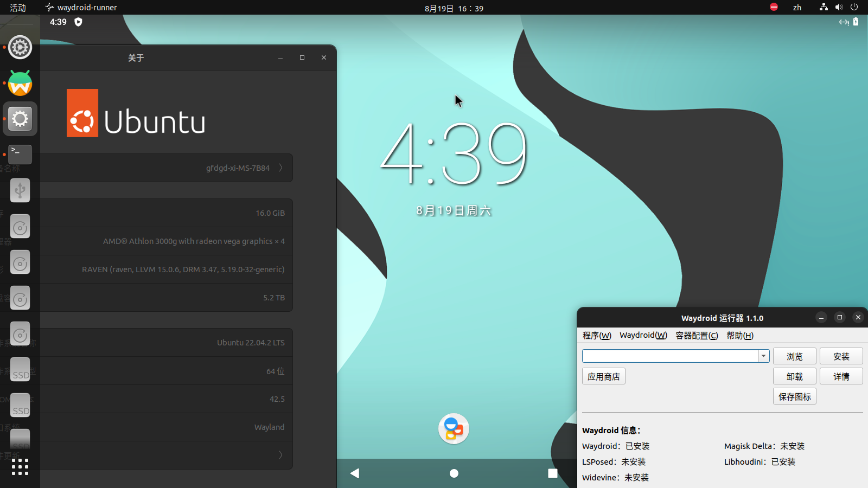
Task: Maximize the Waydroid 运行器 window
Action: (x=840, y=317)
